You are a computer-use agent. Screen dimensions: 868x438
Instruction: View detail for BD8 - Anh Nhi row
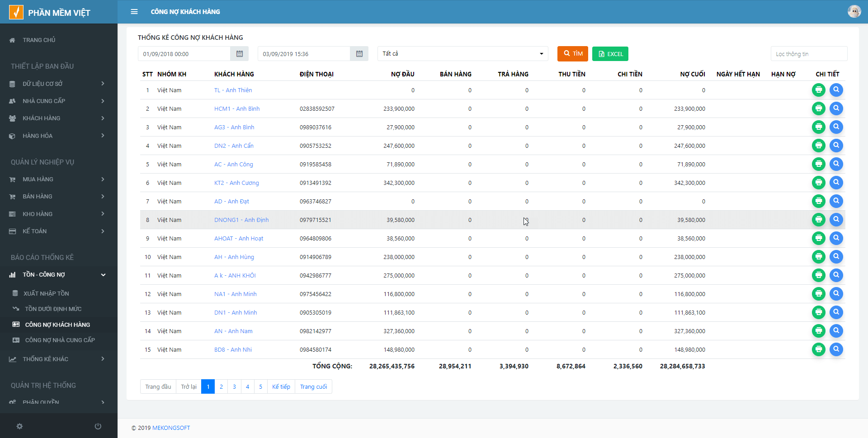836,349
